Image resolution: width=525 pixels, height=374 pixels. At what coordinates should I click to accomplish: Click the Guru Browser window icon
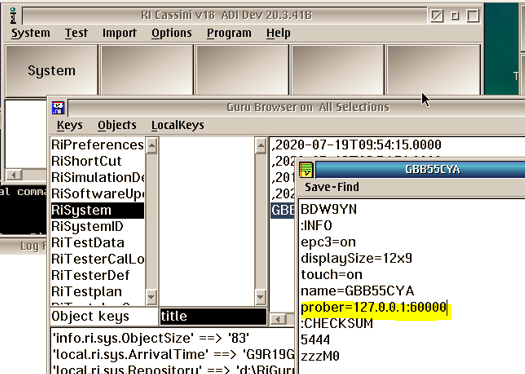point(58,107)
